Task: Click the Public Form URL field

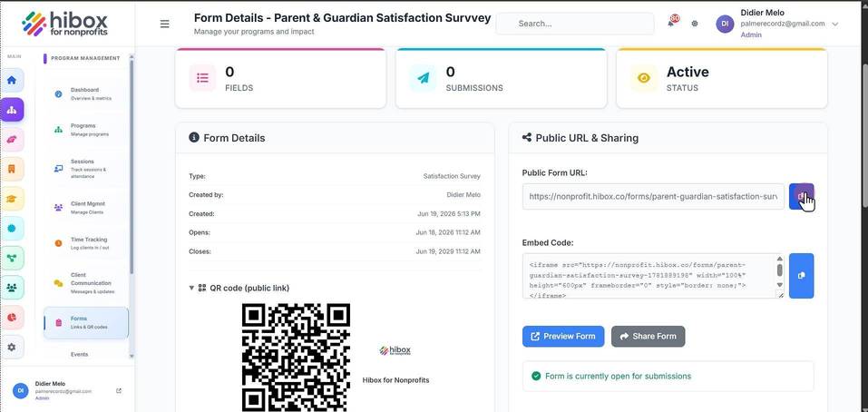Action: click(653, 197)
